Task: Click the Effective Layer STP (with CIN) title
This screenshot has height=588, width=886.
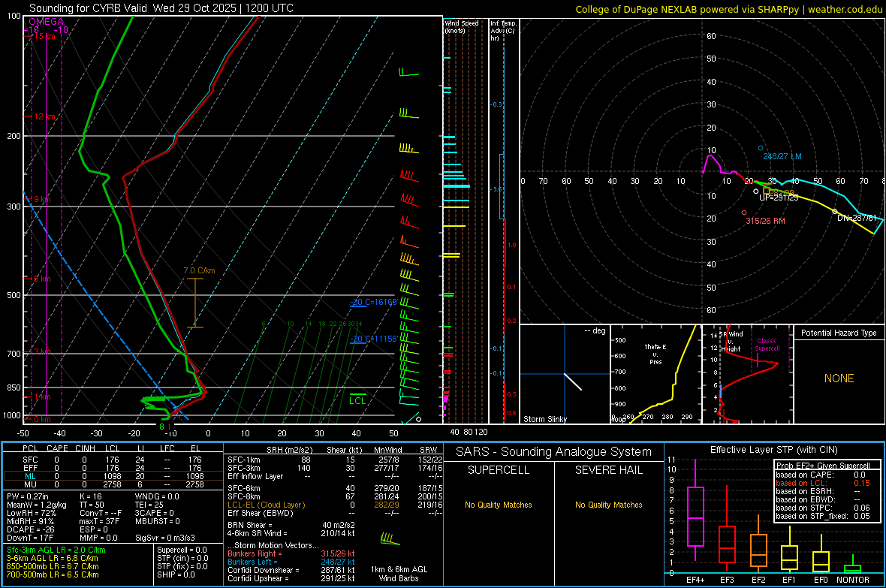Action: pos(773,450)
